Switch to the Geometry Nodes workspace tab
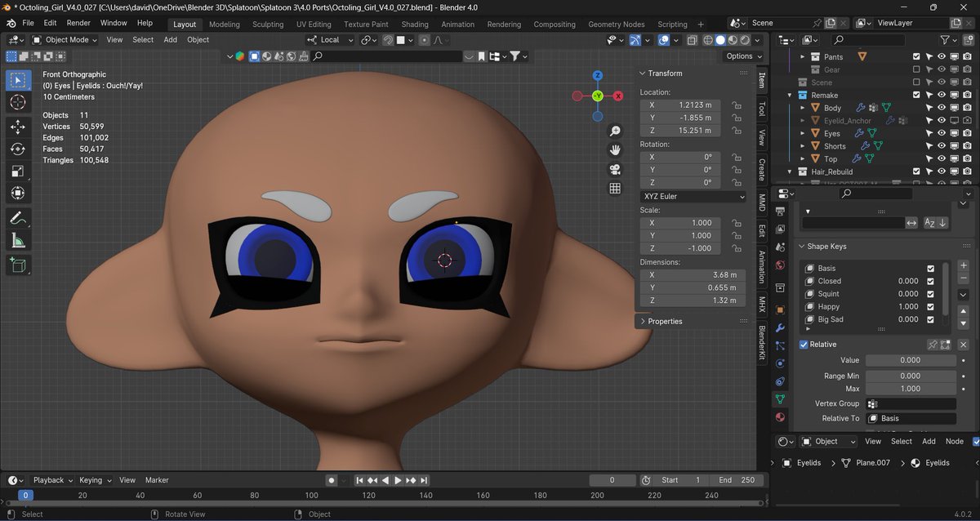 click(616, 24)
